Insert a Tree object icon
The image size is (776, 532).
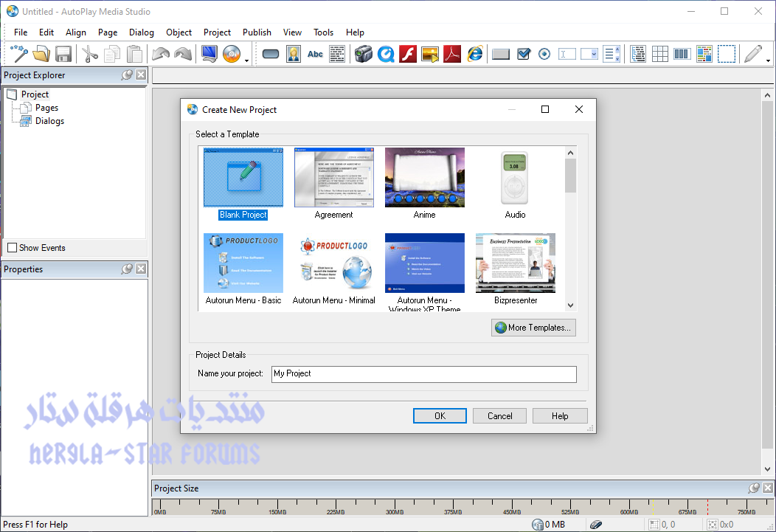[637, 53]
